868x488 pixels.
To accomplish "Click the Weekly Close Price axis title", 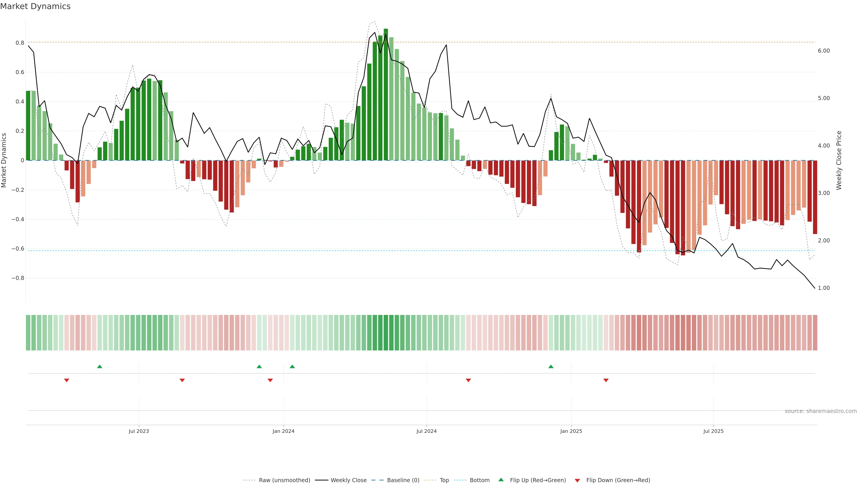I will click(839, 160).
